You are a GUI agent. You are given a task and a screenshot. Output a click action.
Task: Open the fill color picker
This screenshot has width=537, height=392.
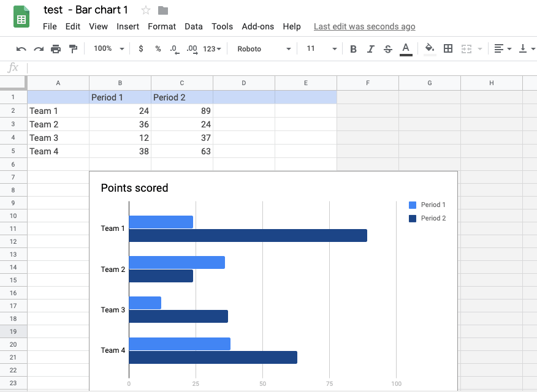click(x=430, y=49)
